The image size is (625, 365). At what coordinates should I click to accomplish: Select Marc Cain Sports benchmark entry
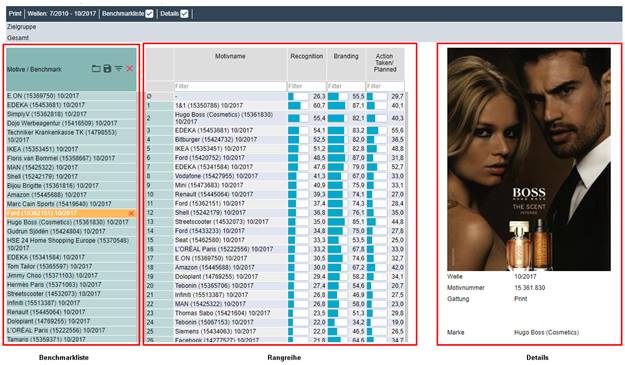tap(71, 204)
